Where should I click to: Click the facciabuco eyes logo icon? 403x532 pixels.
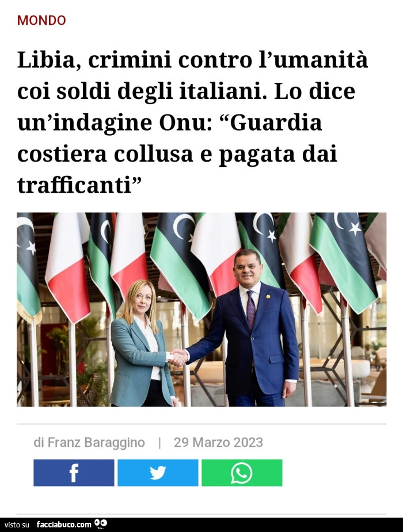coord(101,524)
